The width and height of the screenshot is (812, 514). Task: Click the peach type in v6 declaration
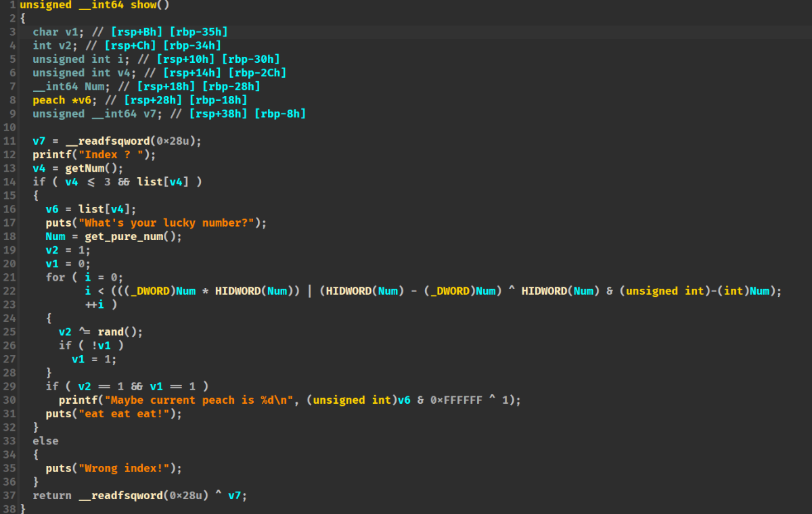tap(49, 100)
